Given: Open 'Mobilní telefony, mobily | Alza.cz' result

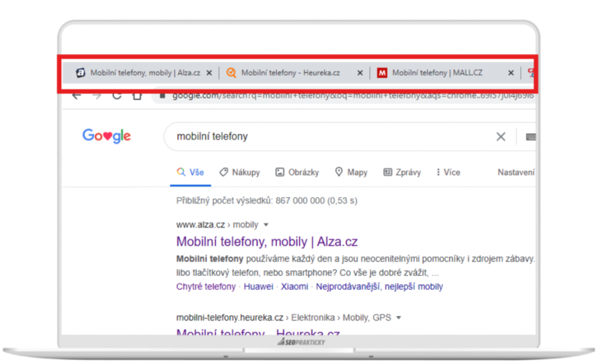Looking at the screenshot, I should point(267,241).
